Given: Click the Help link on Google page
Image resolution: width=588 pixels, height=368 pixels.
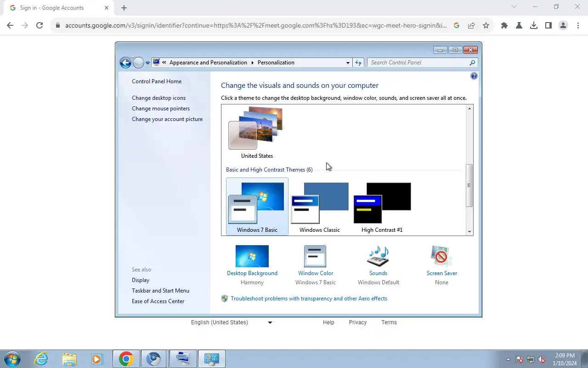Looking at the screenshot, I should pyautogui.click(x=328, y=322).
